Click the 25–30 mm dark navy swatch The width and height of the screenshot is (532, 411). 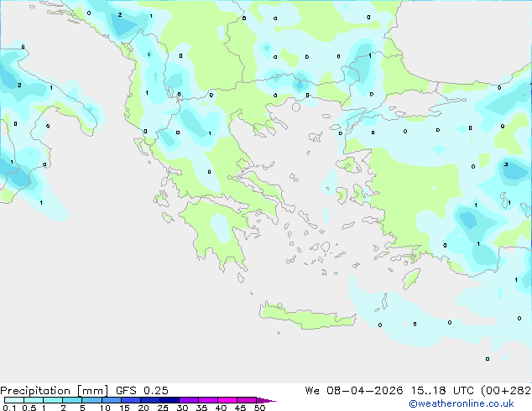click(169, 400)
